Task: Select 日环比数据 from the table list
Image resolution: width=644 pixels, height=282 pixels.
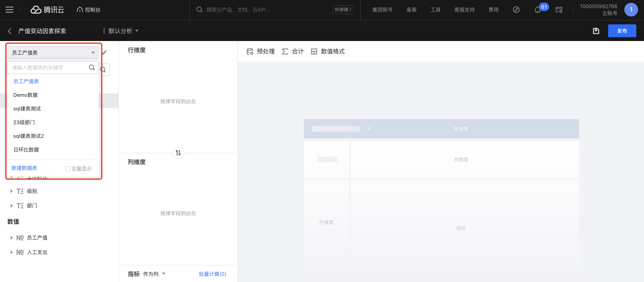Action: (x=26, y=150)
